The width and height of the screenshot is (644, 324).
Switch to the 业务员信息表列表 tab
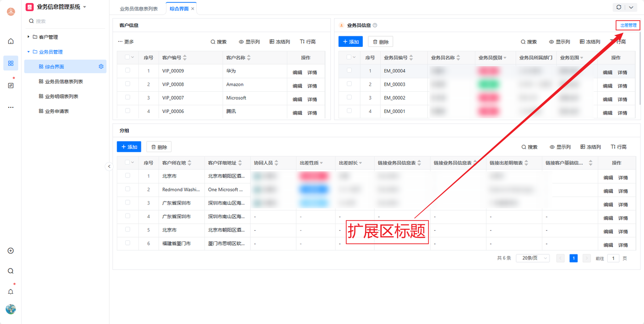[x=138, y=9]
